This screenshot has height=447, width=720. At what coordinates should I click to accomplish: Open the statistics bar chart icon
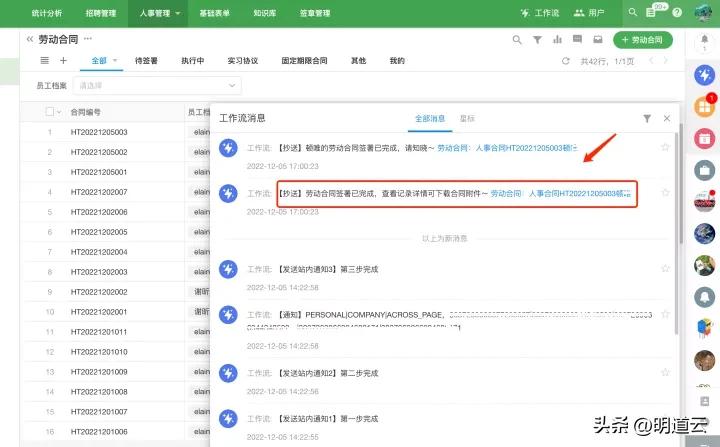click(557, 40)
